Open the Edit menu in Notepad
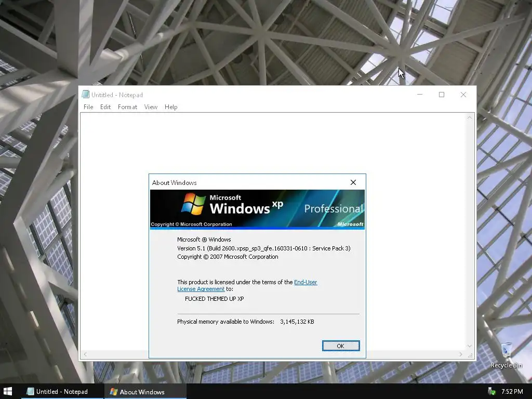This screenshot has width=532, height=399. (x=105, y=107)
